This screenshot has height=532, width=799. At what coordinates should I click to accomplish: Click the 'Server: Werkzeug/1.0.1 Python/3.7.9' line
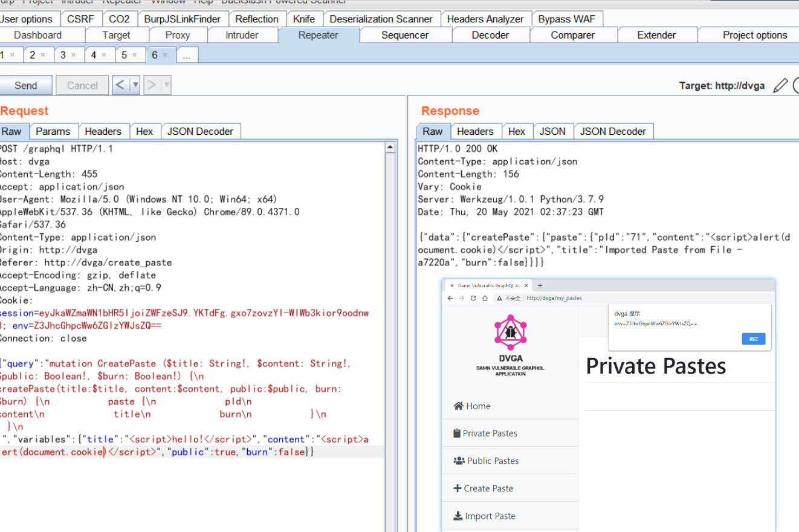tap(511, 199)
